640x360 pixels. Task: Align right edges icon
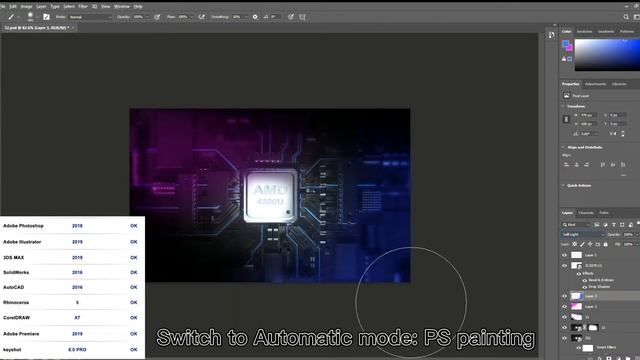point(587,164)
